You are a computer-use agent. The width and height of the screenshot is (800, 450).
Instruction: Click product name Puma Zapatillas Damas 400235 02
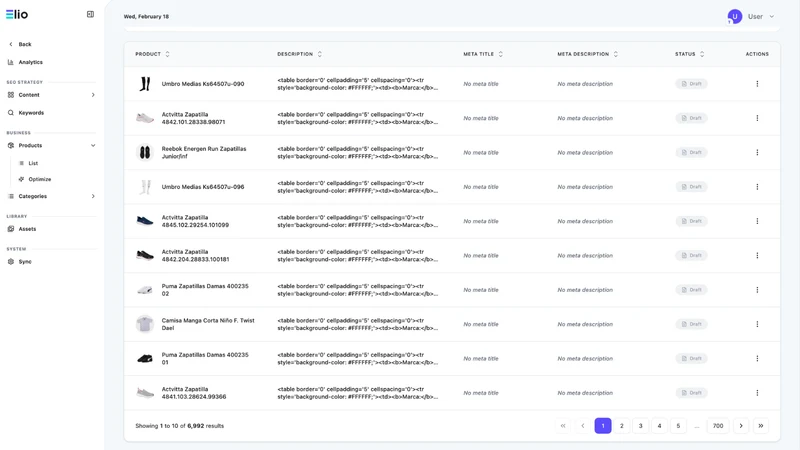pos(205,290)
